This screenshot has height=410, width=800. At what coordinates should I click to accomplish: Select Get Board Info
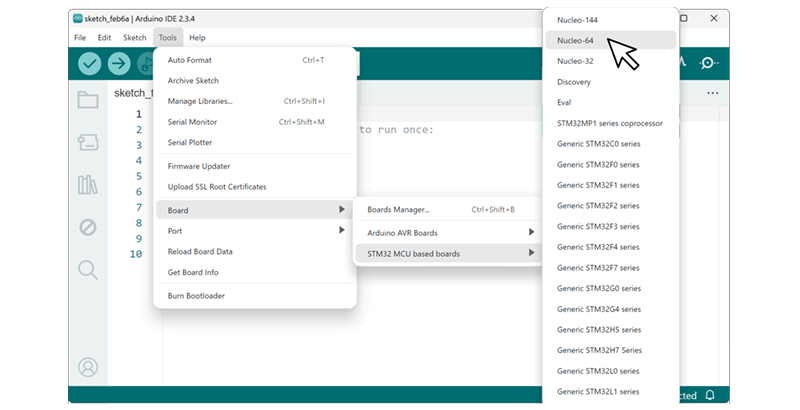(x=255, y=272)
